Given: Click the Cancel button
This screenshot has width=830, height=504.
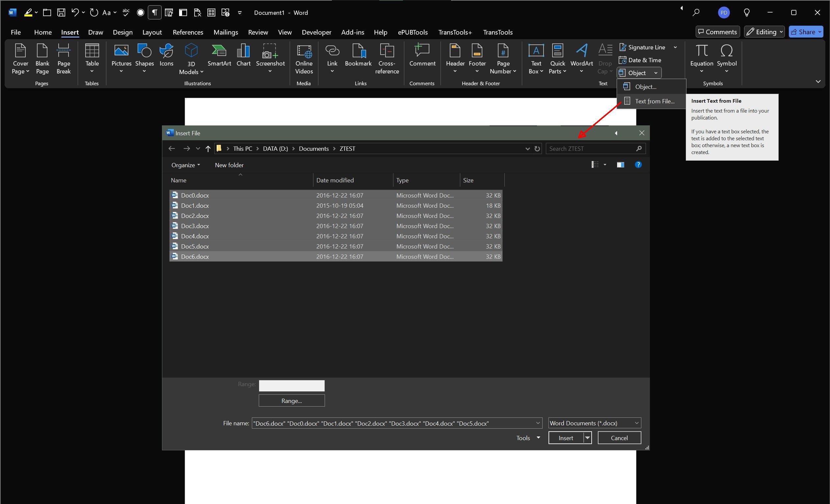Looking at the screenshot, I should (x=619, y=438).
